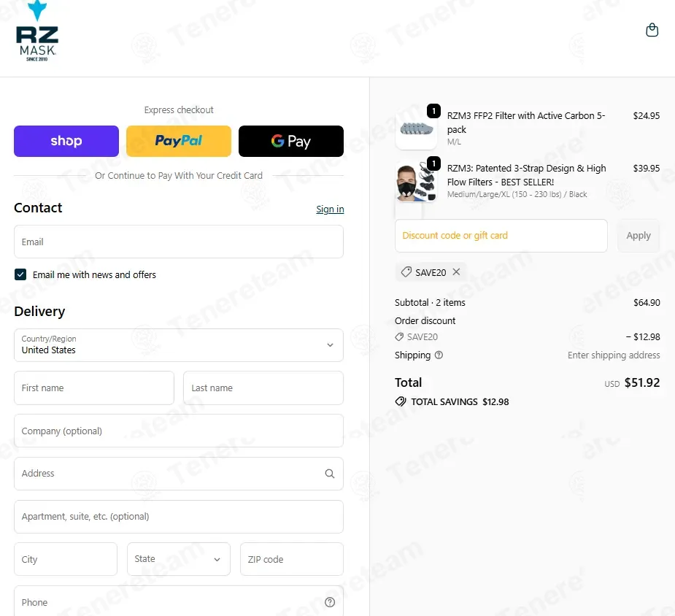Image resolution: width=675 pixels, height=616 pixels.
Task: Expand the State dropdown
Action: (179, 559)
